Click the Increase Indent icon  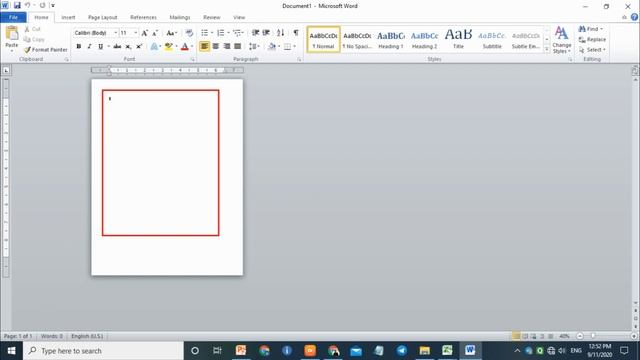coord(266,33)
